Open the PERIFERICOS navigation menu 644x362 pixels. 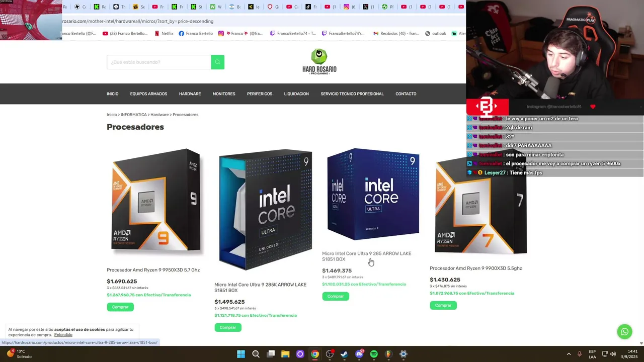[260, 94]
